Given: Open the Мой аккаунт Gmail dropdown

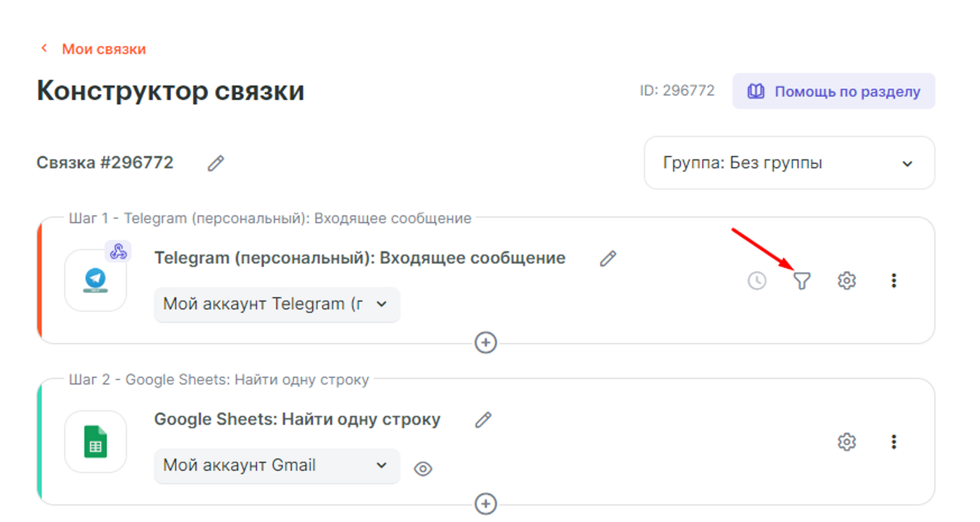Looking at the screenshot, I should pos(276,466).
